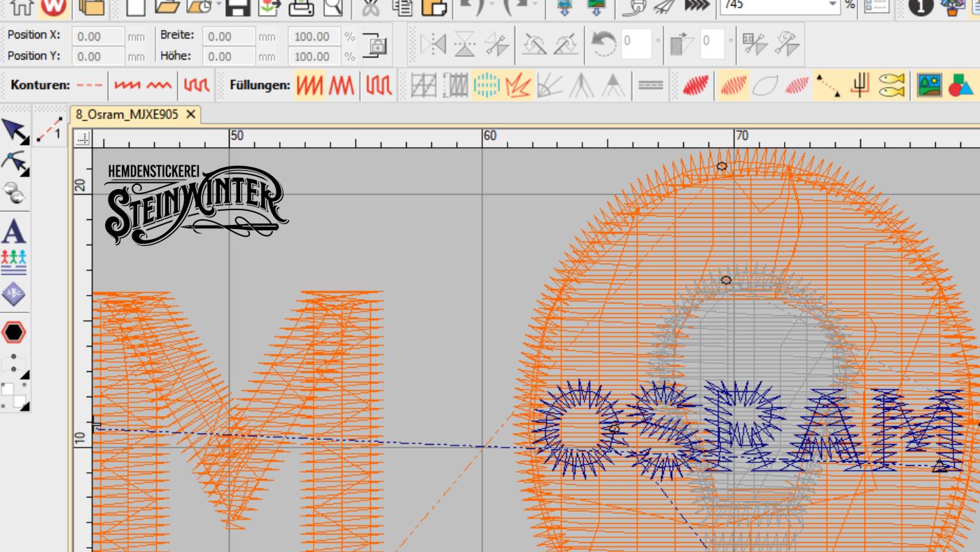Select the large letter A lettering tool
The image size is (980, 552).
pos(13,230)
